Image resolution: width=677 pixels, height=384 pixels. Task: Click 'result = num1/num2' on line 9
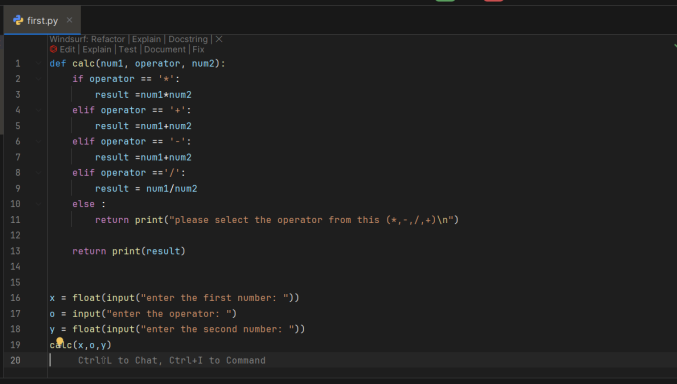click(146, 188)
